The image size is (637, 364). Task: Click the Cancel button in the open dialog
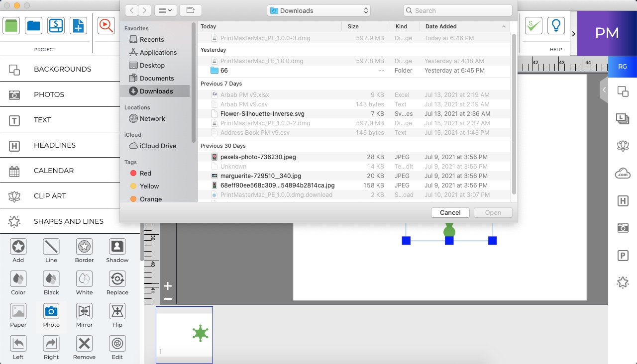pyautogui.click(x=449, y=212)
